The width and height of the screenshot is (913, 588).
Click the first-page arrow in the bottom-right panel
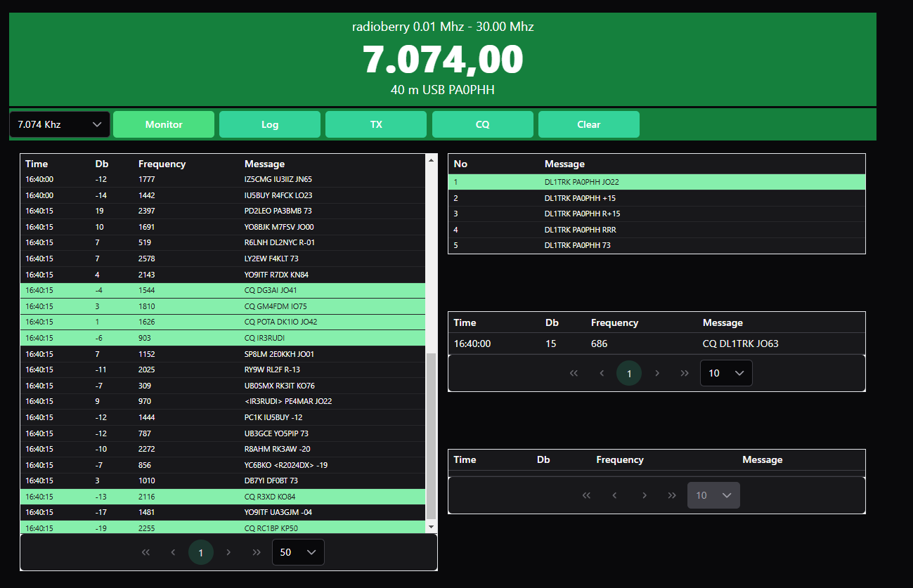[x=586, y=495]
